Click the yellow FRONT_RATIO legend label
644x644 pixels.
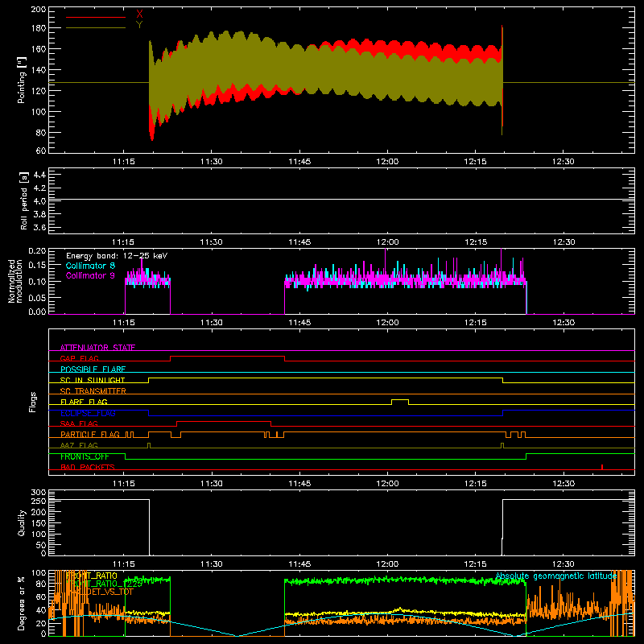[x=92, y=576]
